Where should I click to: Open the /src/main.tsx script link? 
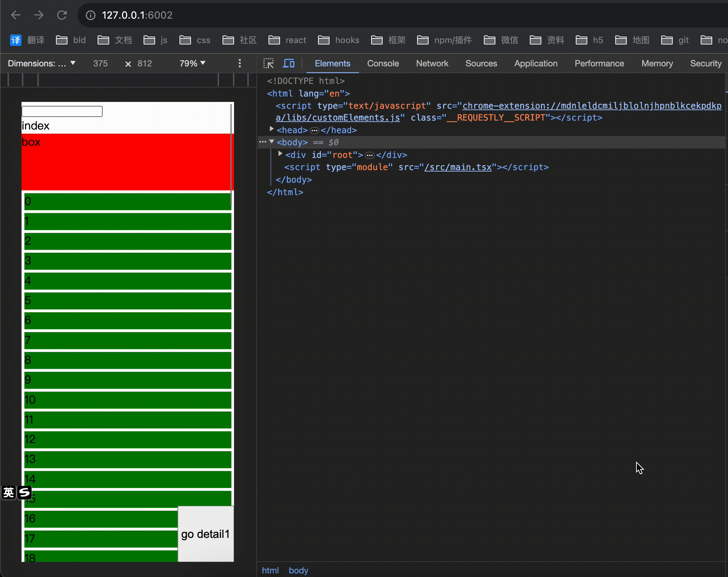(x=458, y=167)
